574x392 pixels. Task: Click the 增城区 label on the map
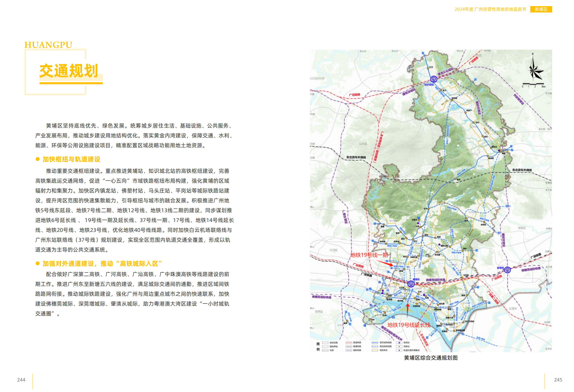pyautogui.click(x=522, y=228)
